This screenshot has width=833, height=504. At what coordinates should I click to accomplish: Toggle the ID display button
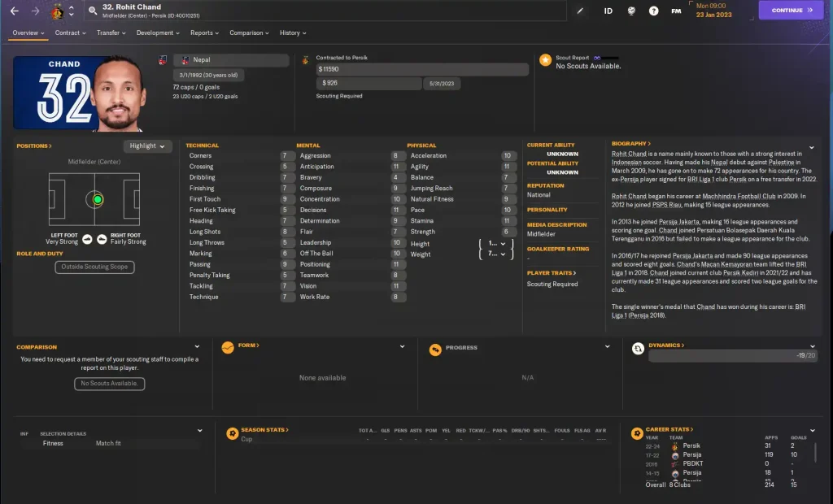click(608, 11)
